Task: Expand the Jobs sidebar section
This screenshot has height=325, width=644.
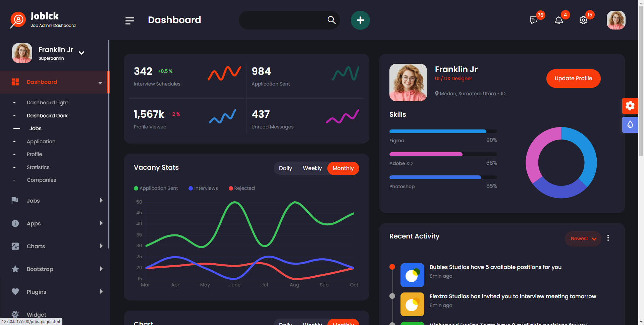Action: (x=101, y=200)
